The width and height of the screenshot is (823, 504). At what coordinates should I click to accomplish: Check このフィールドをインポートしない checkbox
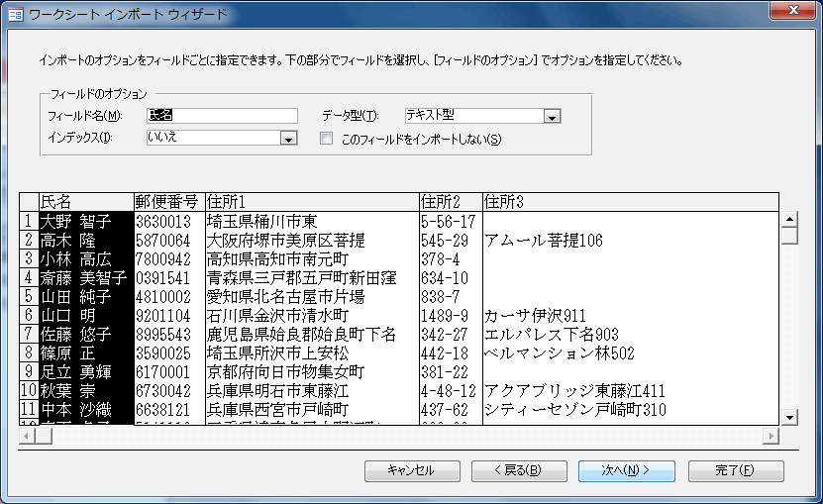pos(326,138)
